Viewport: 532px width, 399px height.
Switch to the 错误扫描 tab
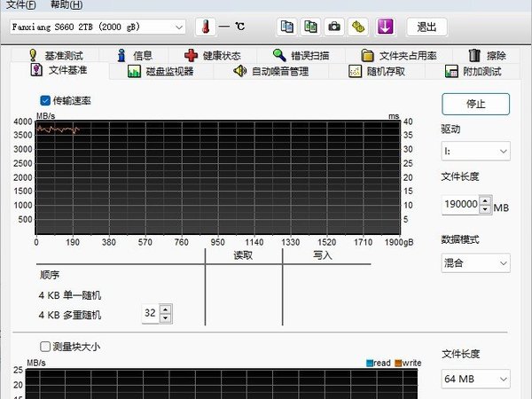(x=301, y=55)
